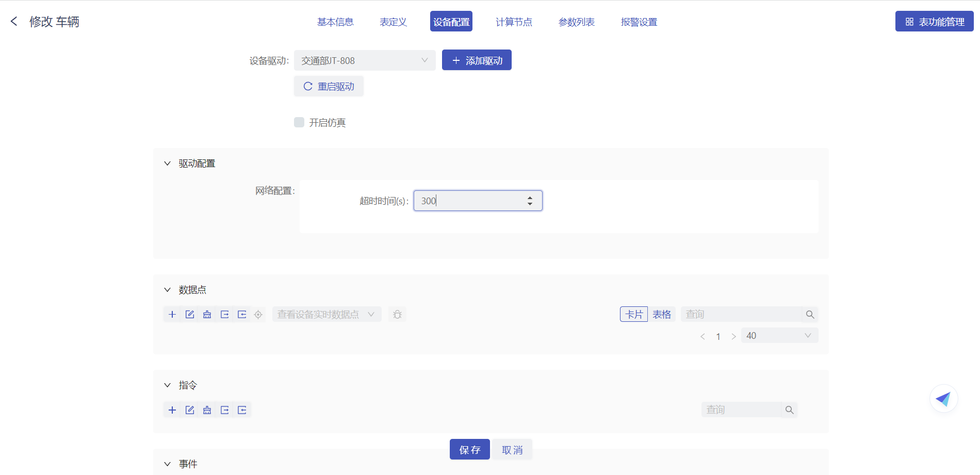Image resolution: width=980 pixels, height=475 pixels.
Task: Click the 表功能管理 button
Action: click(934, 22)
